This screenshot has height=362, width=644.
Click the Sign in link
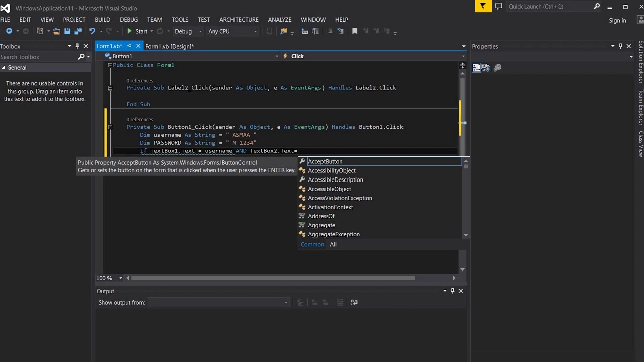coord(617,21)
